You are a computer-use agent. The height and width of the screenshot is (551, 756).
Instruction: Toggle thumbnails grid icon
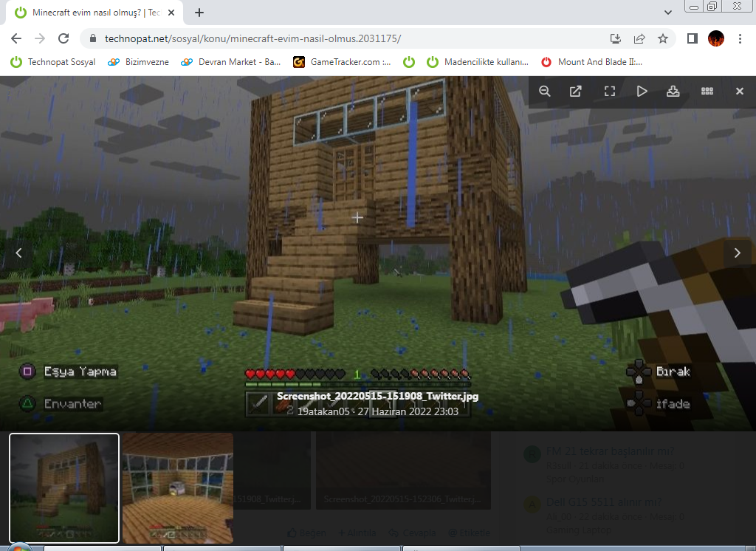tap(707, 91)
